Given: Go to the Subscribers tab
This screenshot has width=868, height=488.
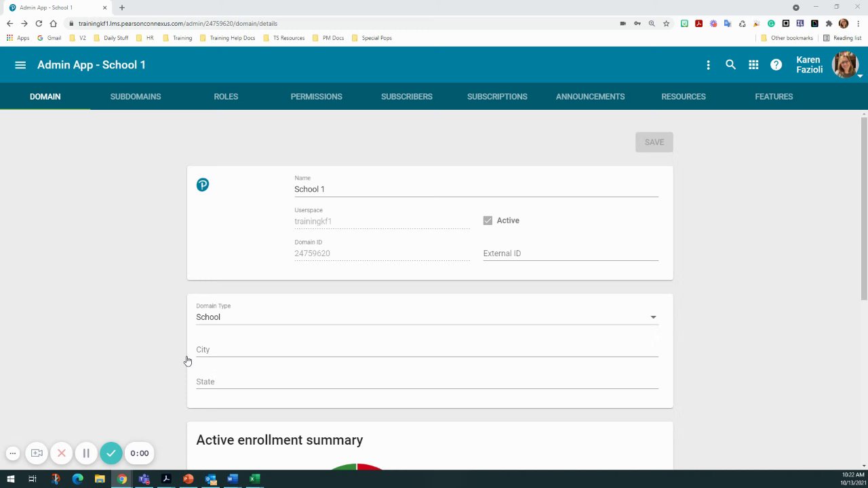Looking at the screenshot, I should pos(407,96).
